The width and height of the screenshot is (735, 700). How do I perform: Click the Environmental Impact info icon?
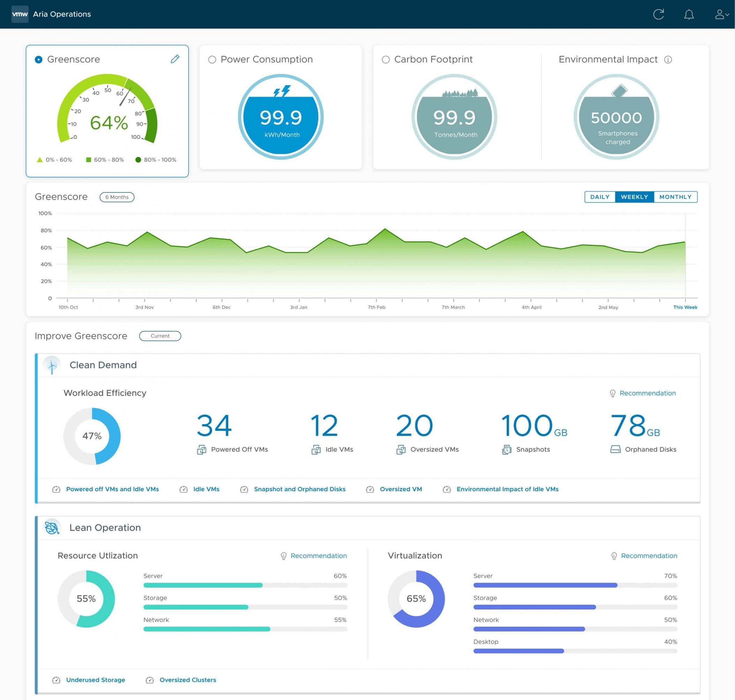tap(668, 60)
